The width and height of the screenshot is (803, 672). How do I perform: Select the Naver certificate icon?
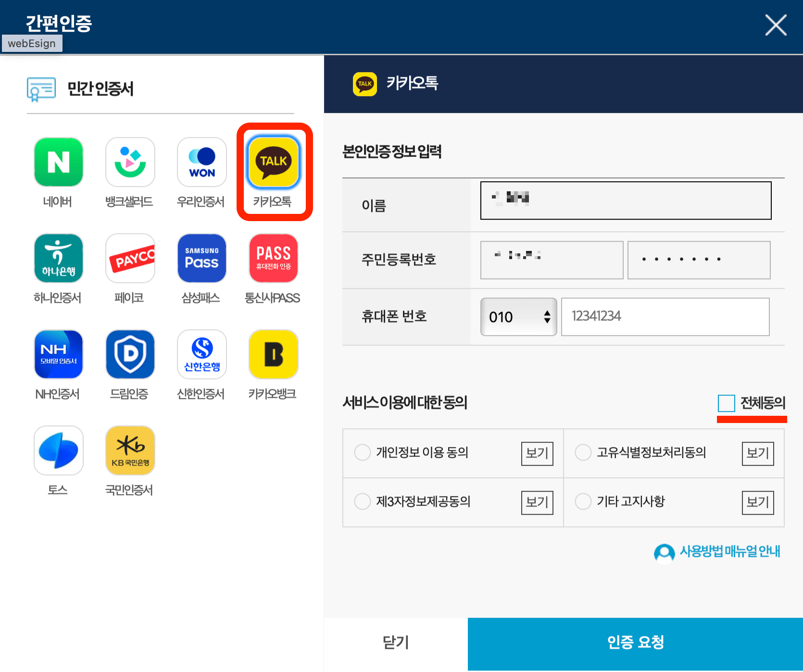click(58, 162)
